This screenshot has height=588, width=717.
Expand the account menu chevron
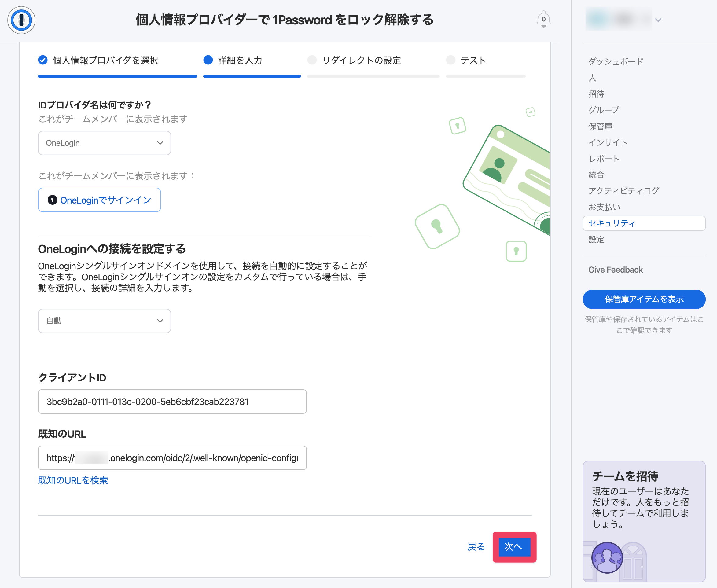coord(658,20)
